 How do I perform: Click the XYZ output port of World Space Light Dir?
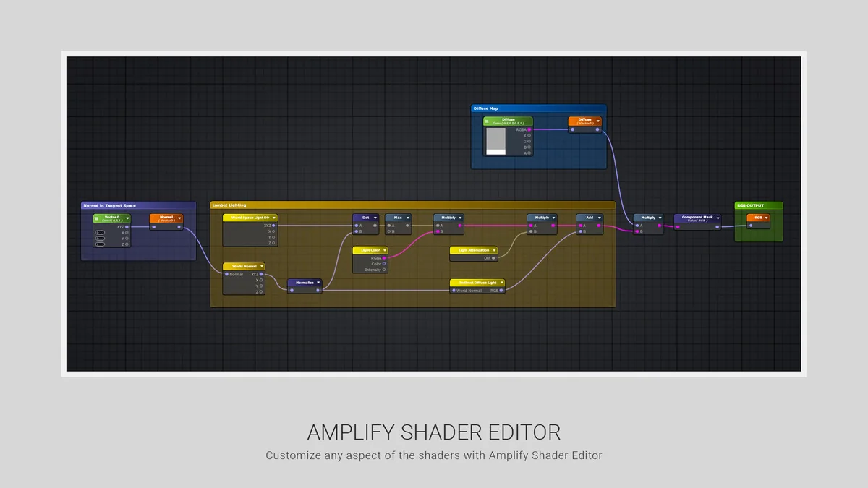273,226
